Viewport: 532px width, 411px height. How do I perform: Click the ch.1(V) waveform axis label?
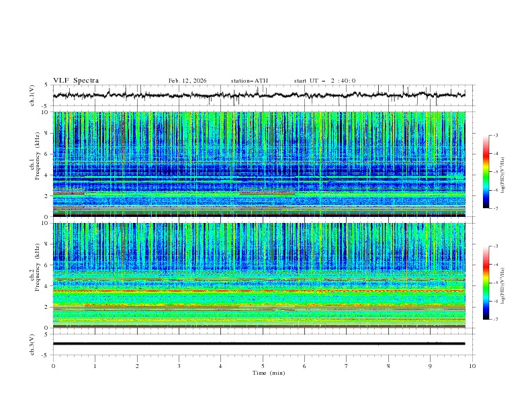click(x=33, y=95)
